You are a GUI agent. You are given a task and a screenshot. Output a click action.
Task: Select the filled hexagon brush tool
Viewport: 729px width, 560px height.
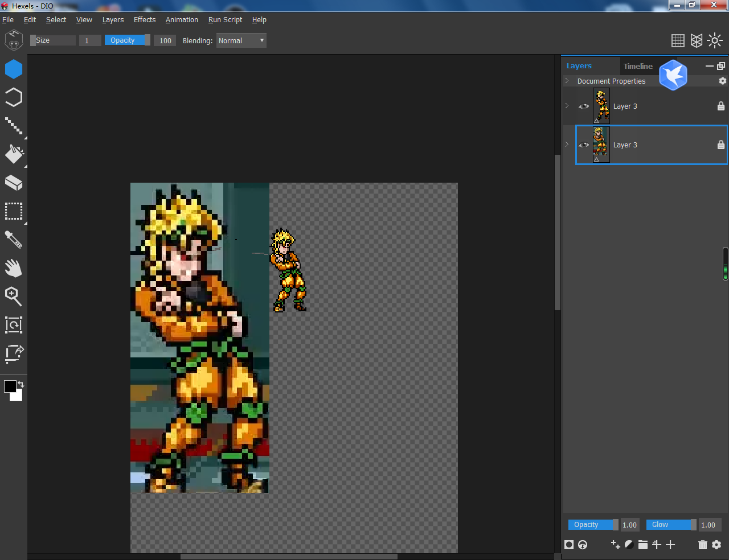(14, 69)
